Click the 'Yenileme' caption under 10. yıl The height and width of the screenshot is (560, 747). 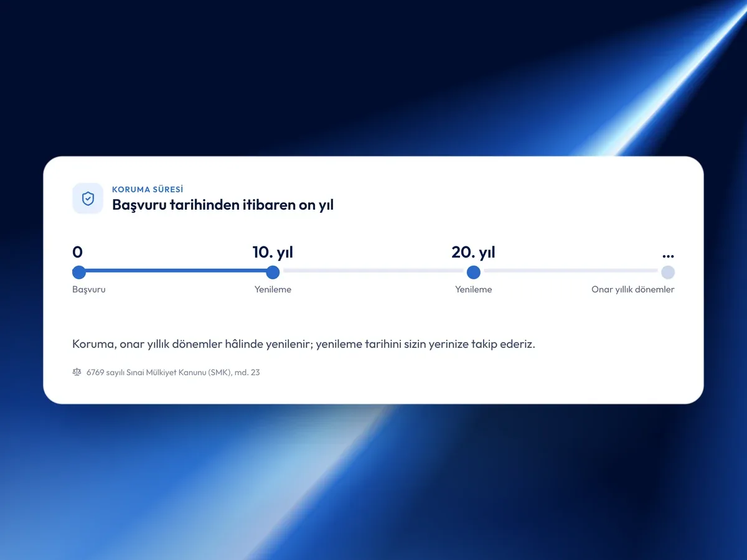[x=273, y=289]
